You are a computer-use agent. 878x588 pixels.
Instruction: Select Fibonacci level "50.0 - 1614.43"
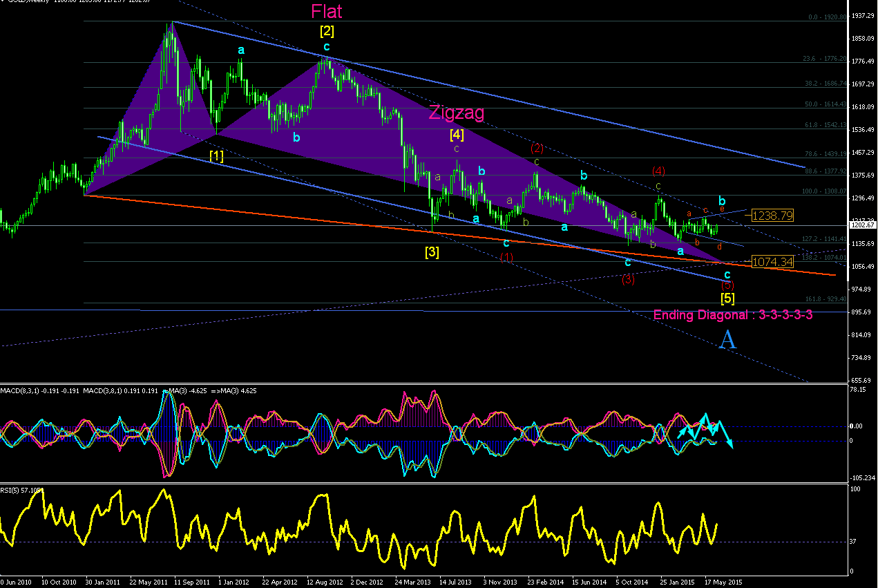coord(826,104)
